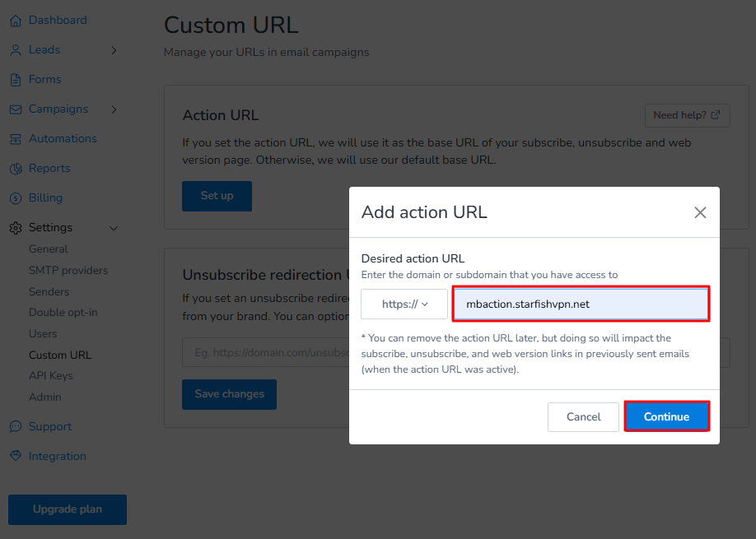Collapse the Settings submenu chevron
The image size is (756, 539).
pyautogui.click(x=114, y=228)
